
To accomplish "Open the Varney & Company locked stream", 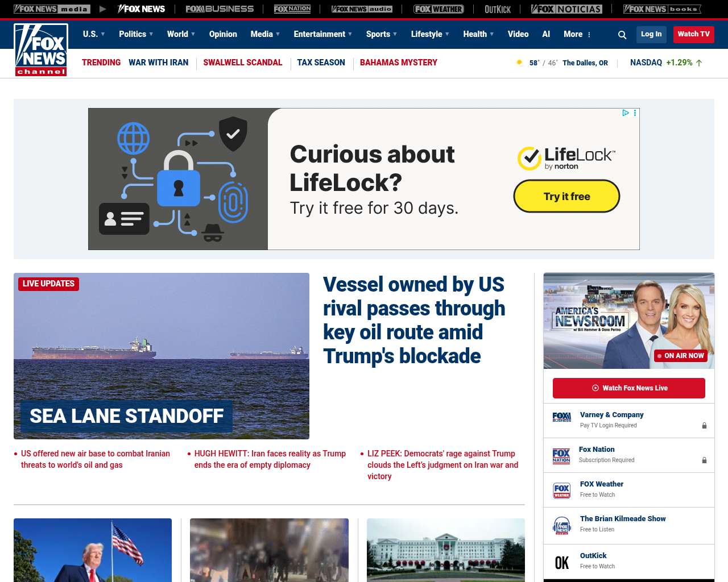I will click(x=629, y=421).
